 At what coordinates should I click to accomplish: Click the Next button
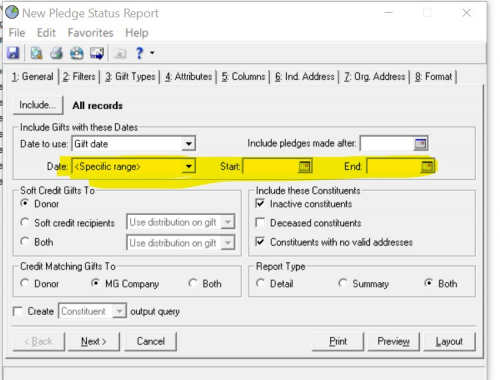tap(94, 341)
